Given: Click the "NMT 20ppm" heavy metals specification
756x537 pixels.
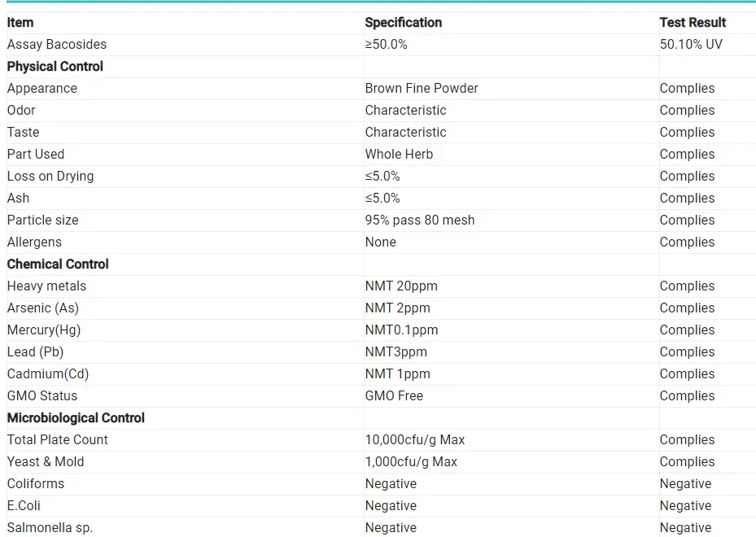Looking at the screenshot, I should 401,286.
